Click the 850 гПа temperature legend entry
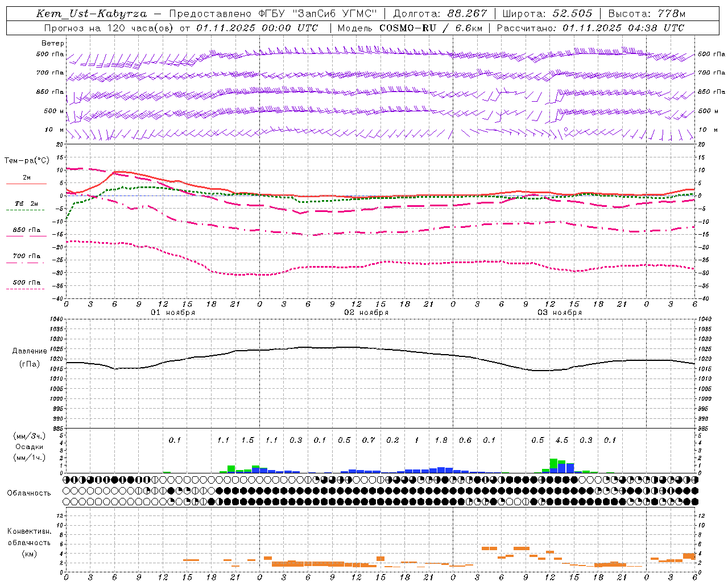Viewport: 728px width, 582px height. (x=27, y=230)
